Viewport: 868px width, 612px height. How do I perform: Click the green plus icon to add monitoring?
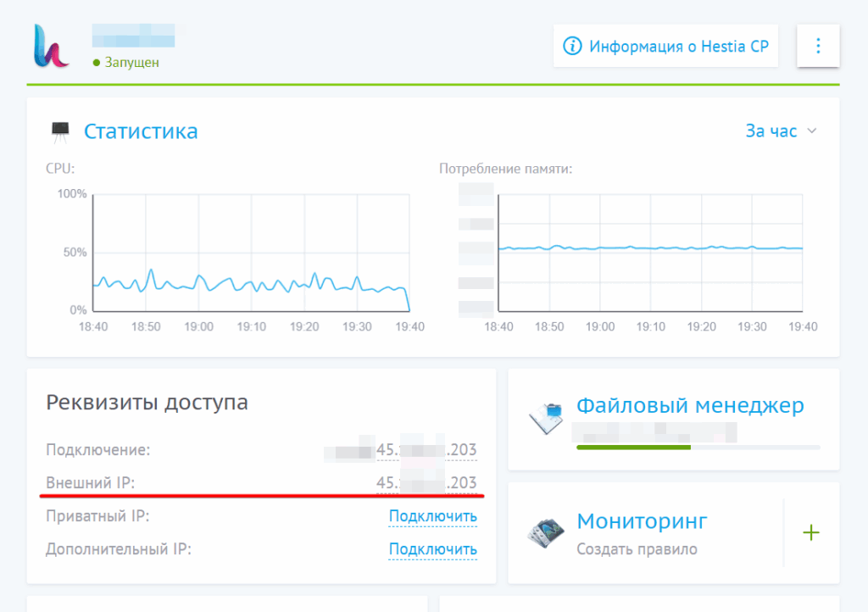click(811, 532)
